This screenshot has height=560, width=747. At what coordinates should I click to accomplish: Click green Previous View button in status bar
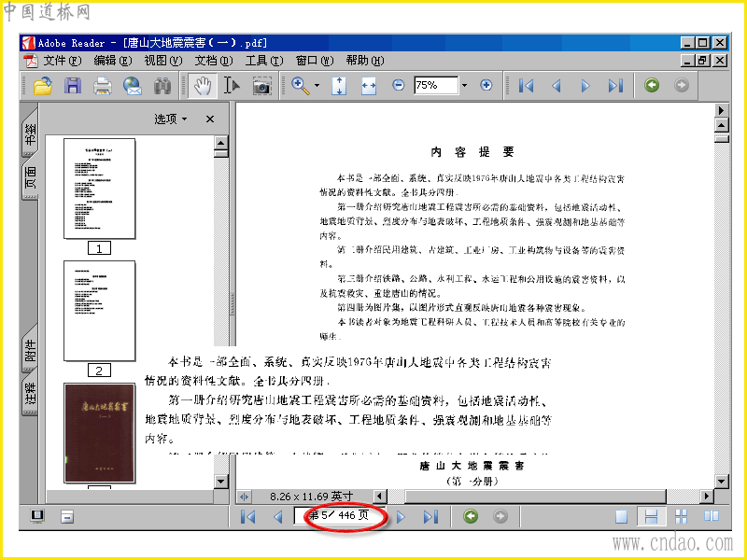pyautogui.click(x=471, y=516)
